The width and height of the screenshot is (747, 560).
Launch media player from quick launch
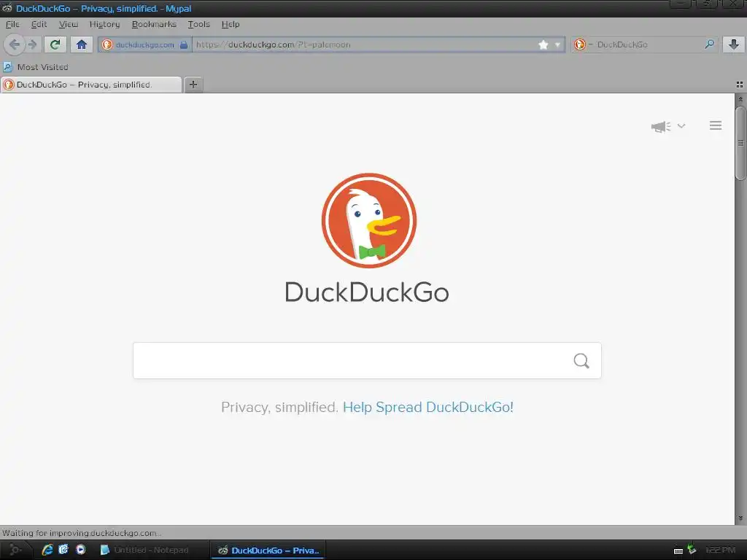click(80, 550)
